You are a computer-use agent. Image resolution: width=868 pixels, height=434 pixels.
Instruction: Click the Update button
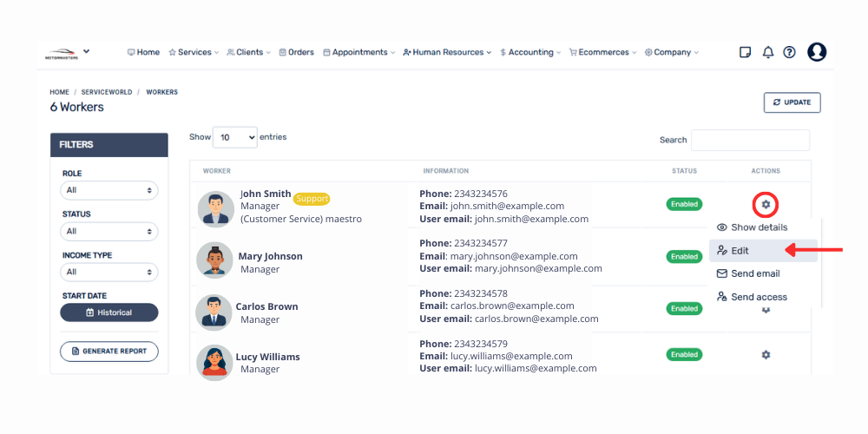click(x=792, y=102)
